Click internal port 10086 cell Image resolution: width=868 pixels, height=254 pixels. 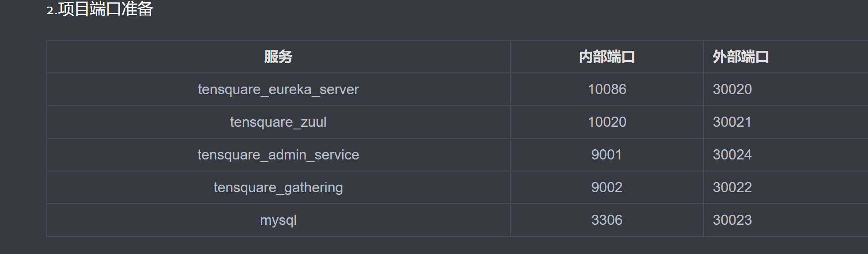(607, 90)
